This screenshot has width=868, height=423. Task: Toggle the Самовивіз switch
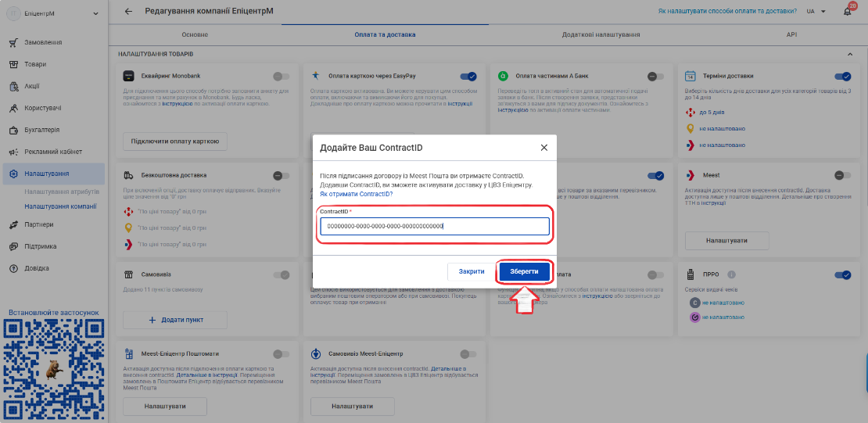282,274
